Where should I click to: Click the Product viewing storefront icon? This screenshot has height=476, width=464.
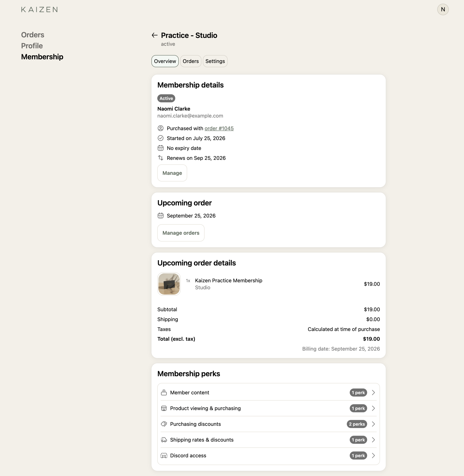pos(164,408)
